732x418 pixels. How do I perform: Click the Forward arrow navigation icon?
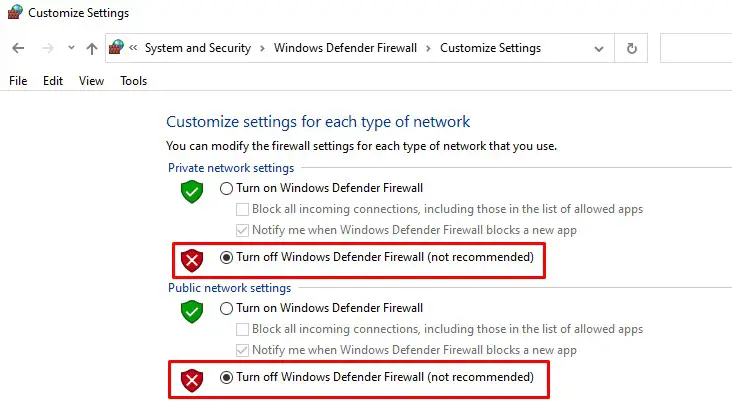tap(47, 48)
